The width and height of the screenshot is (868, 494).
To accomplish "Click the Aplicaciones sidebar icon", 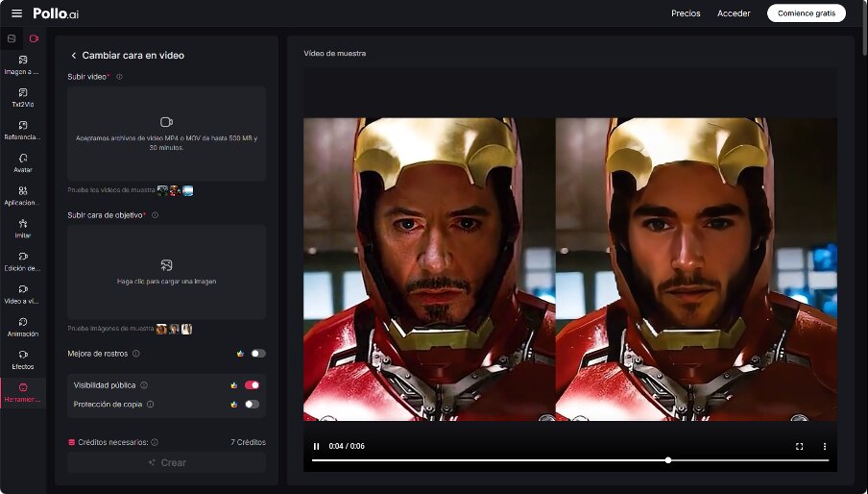I will point(22,194).
